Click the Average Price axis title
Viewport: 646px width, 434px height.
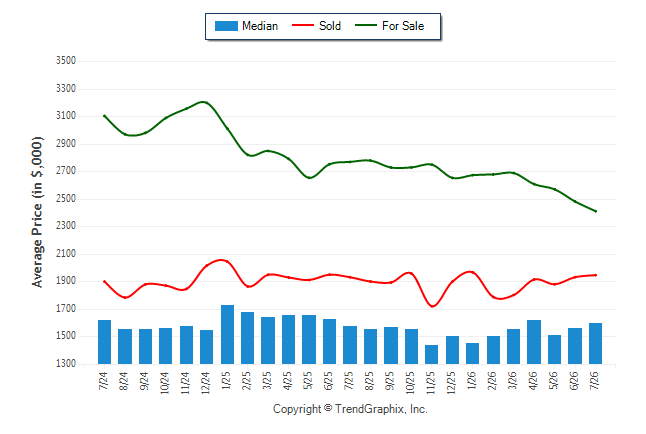click(37, 212)
